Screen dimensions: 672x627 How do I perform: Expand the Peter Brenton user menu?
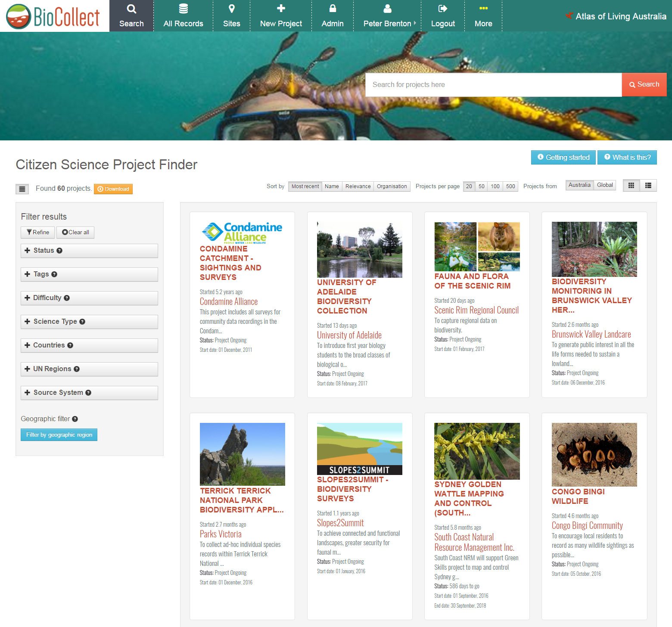(387, 16)
